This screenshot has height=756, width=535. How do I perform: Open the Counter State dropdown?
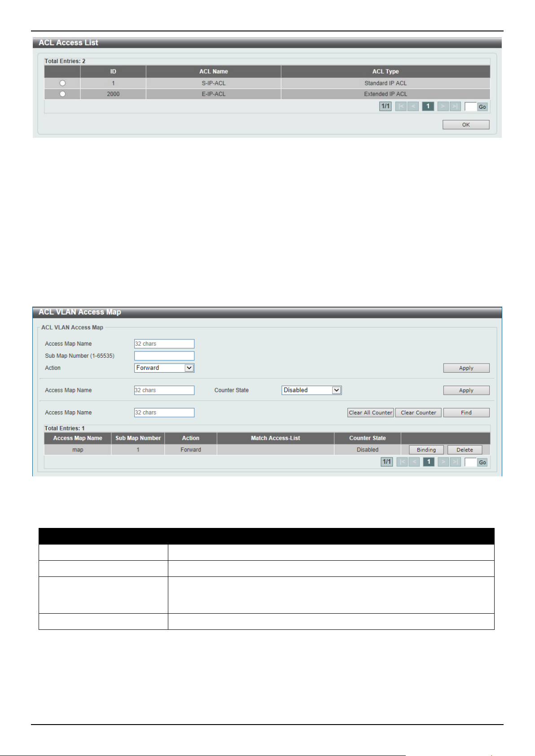click(311, 390)
